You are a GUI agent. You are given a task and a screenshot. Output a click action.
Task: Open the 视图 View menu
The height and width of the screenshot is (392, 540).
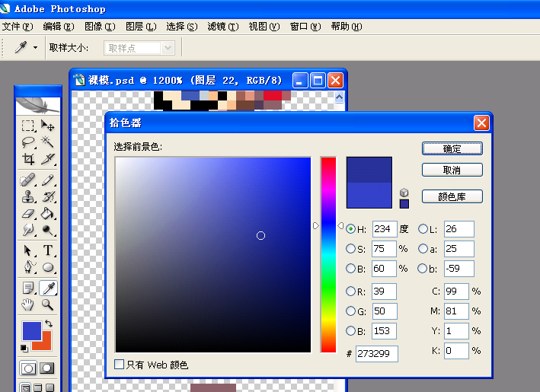tap(264, 27)
